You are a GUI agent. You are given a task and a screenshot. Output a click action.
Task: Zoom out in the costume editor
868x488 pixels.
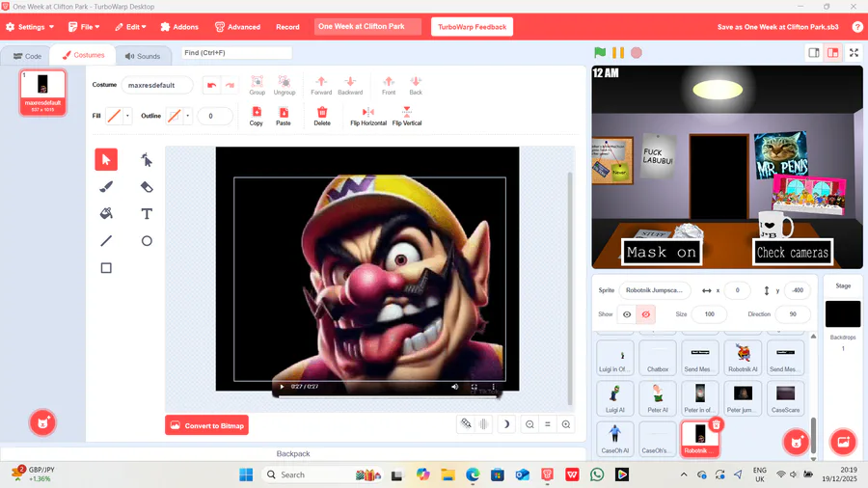pos(529,424)
